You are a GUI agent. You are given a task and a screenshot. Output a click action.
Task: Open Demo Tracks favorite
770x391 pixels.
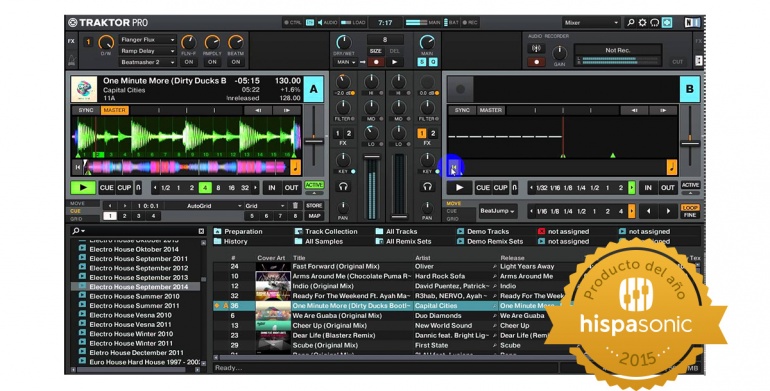[483, 231]
